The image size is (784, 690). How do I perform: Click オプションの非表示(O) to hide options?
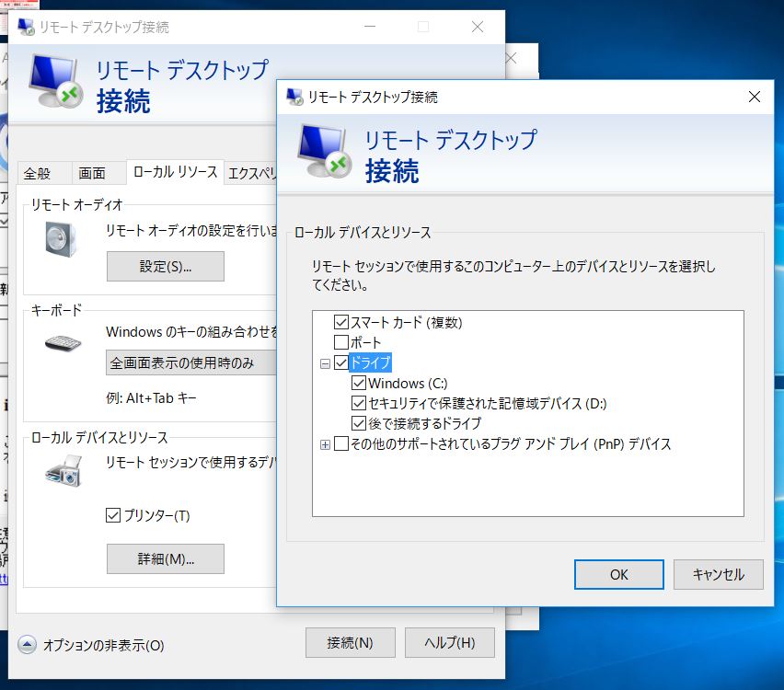(x=103, y=645)
